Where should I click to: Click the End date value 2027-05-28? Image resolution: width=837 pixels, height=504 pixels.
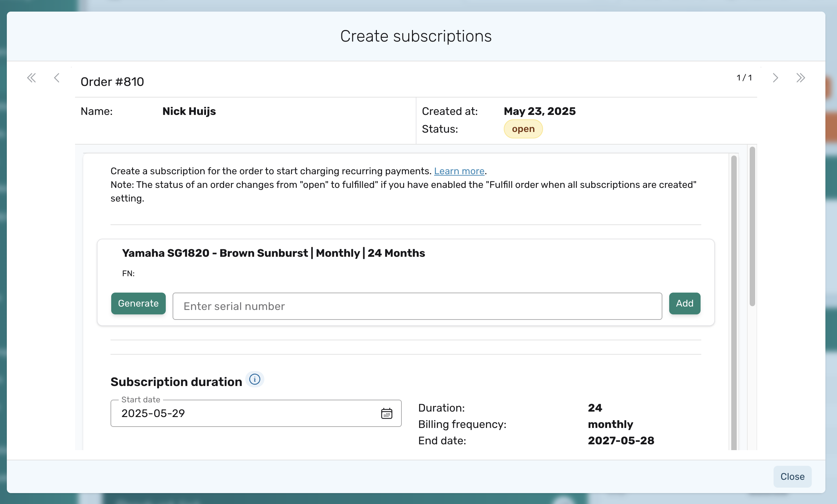621,441
